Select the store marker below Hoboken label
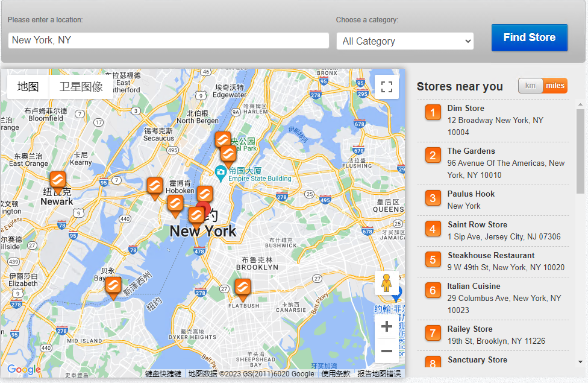588x383 pixels. pos(175,205)
